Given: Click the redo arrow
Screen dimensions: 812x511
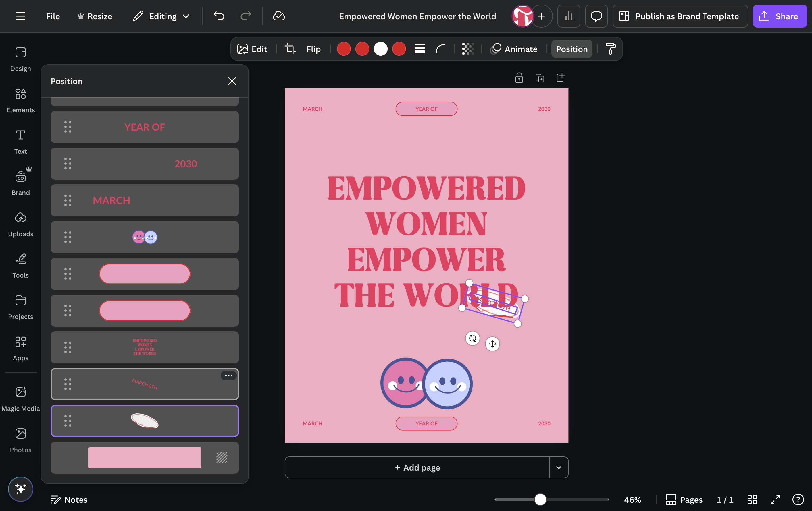Looking at the screenshot, I should pos(245,16).
